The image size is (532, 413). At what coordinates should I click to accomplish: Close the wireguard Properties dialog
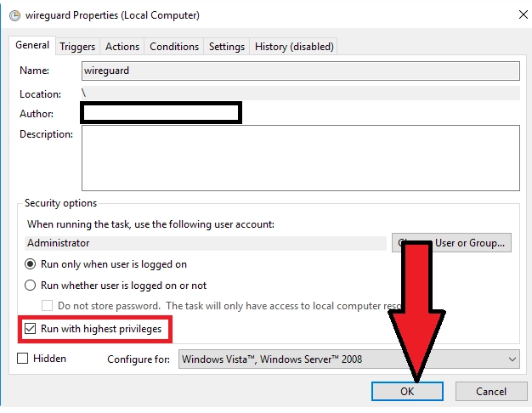click(519, 14)
